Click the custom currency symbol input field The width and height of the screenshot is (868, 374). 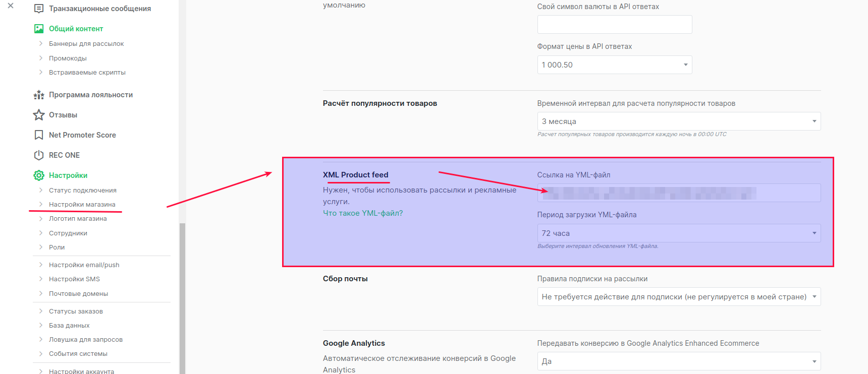(x=614, y=25)
